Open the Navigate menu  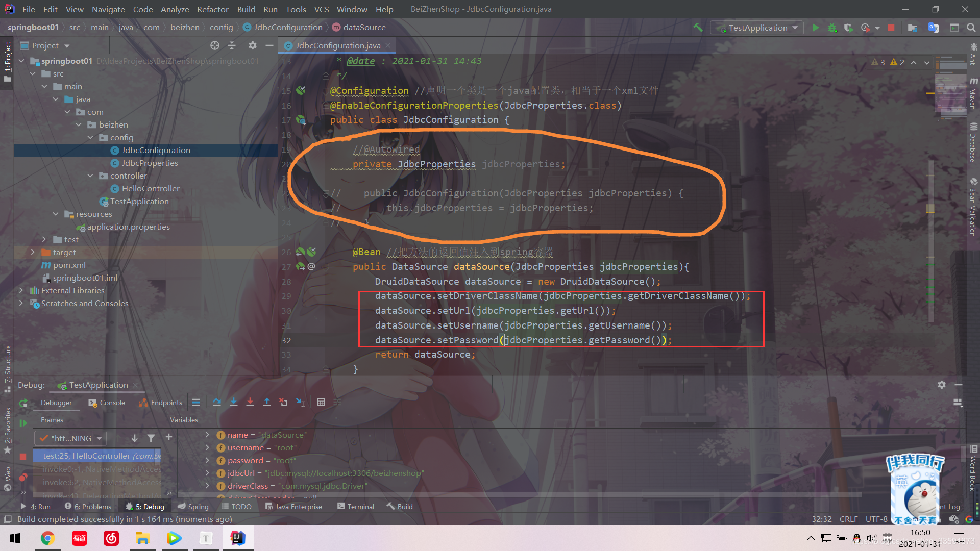108,9
